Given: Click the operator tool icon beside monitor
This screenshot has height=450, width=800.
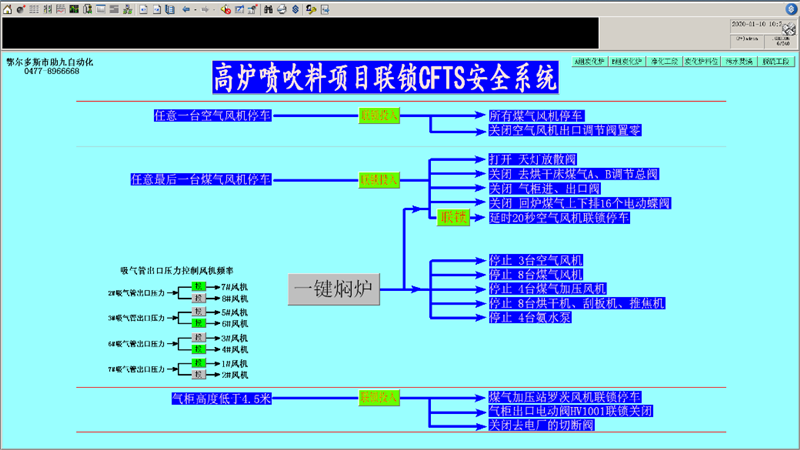Looking at the screenshot, I should pyautogui.click(x=87, y=9).
